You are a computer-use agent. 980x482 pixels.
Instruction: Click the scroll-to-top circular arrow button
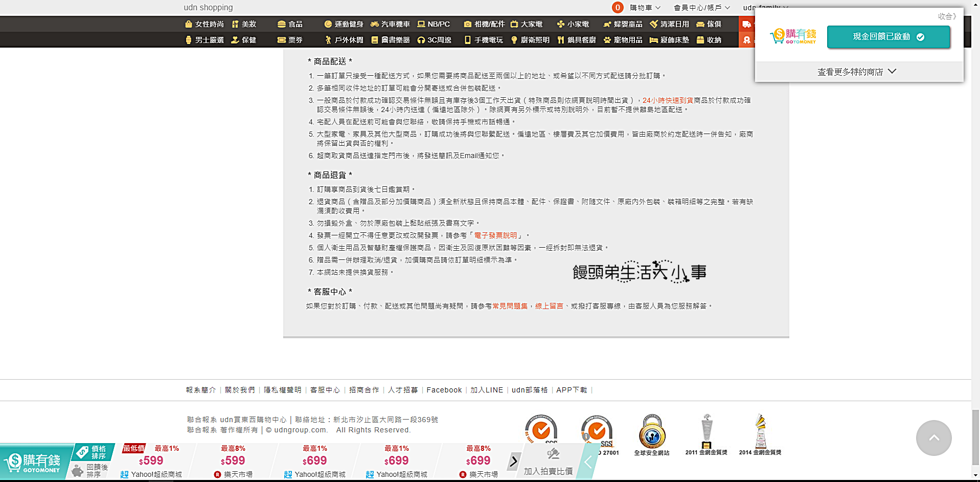(933, 438)
